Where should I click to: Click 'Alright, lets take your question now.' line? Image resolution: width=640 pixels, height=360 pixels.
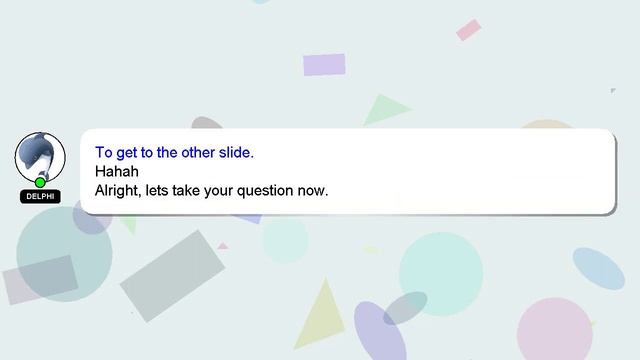tap(211, 191)
